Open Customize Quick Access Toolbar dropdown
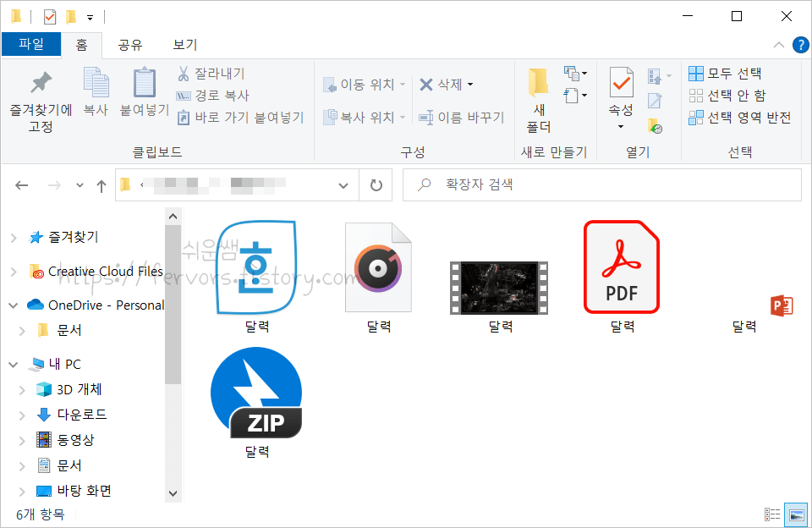 [x=91, y=18]
